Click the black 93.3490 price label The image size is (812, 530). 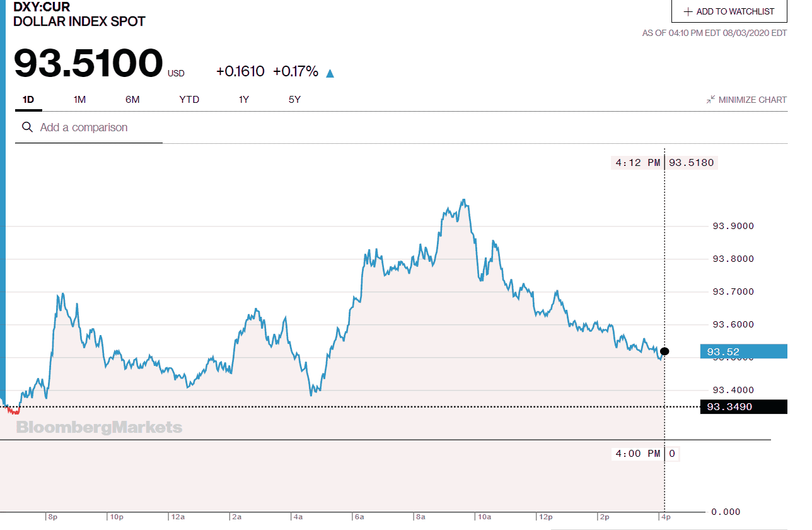[x=743, y=407]
